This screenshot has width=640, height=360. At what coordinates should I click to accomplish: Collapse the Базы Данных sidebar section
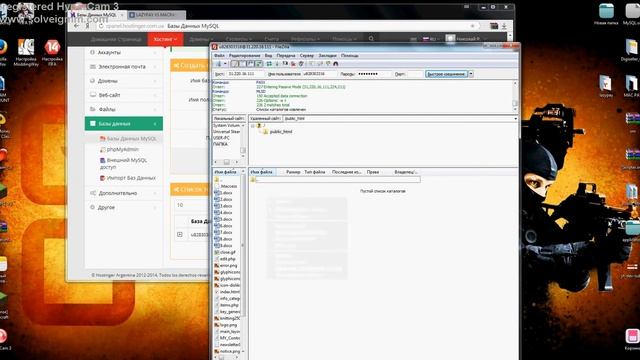coord(124,124)
